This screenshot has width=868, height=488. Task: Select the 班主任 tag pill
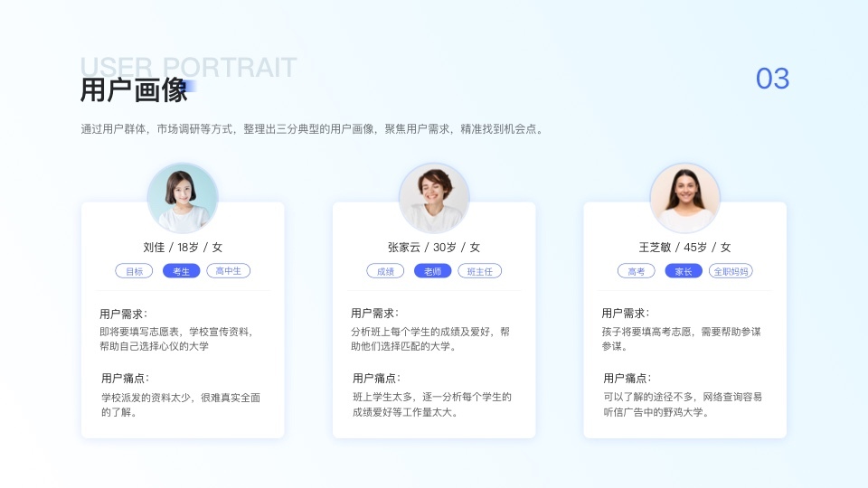click(x=480, y=271)
